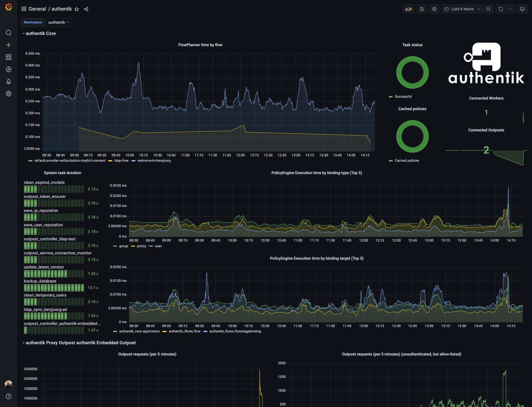Star this dashboard
The width and height of the screenshot is (532, 407).
pyautogui.click(x=77, y=9)
